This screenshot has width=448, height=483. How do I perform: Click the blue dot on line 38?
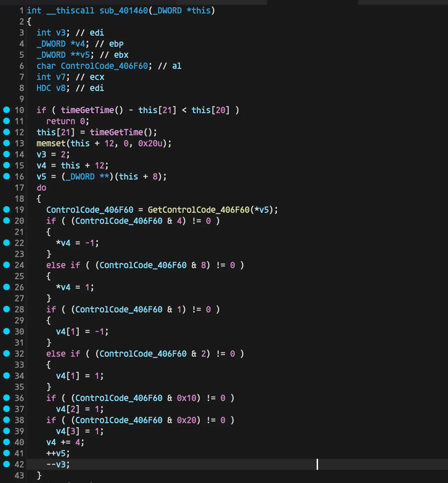pos(7,420)
